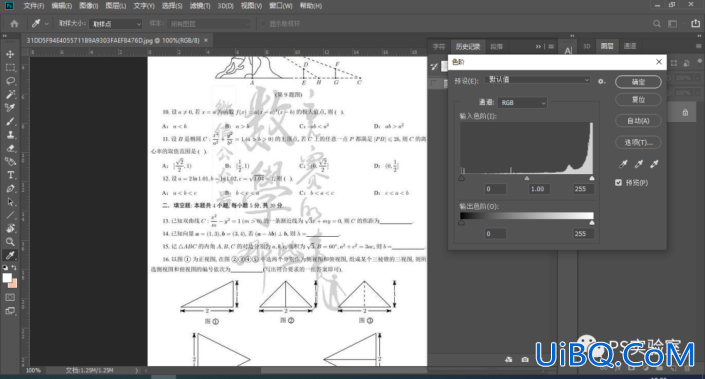Viewport: 705px width, 379px height.
Task: Select the Rectangular Marquee tool
Action: (x=10, y=67)
